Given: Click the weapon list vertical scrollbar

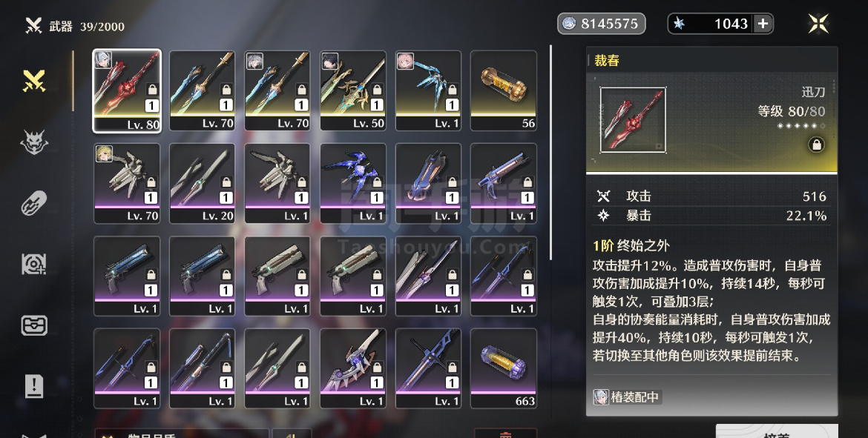Looking at the screenshot, I should pyautogui.click(x=550, y=152).
